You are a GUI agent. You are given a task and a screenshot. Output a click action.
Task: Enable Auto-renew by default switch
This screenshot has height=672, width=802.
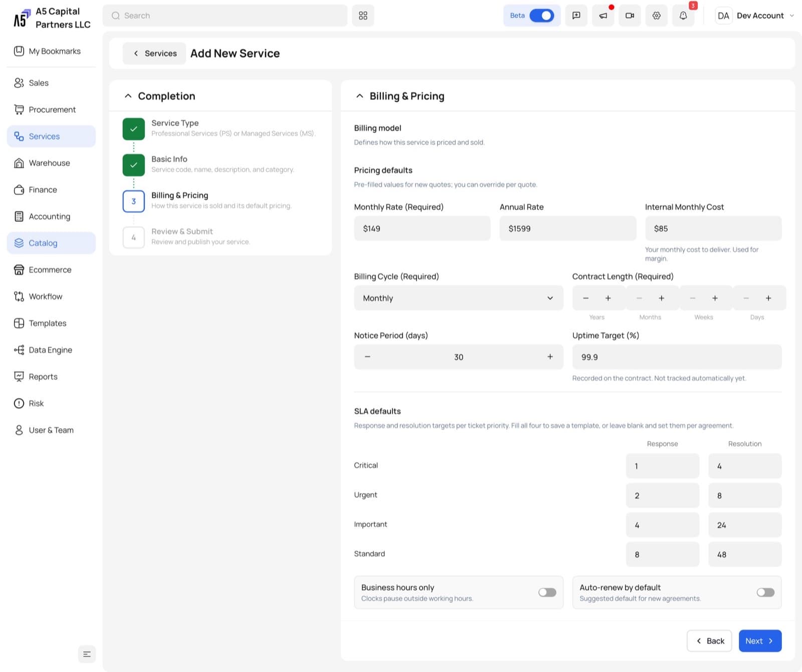click(x=765, y=592)
